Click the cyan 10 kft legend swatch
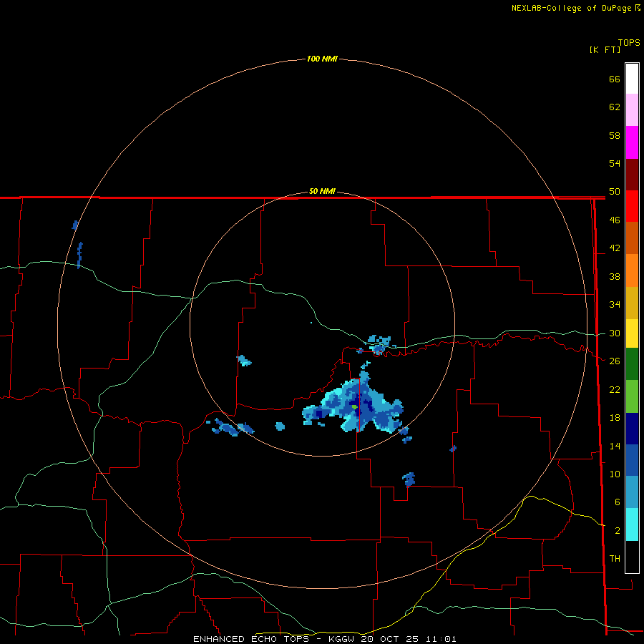 (632, 525)
